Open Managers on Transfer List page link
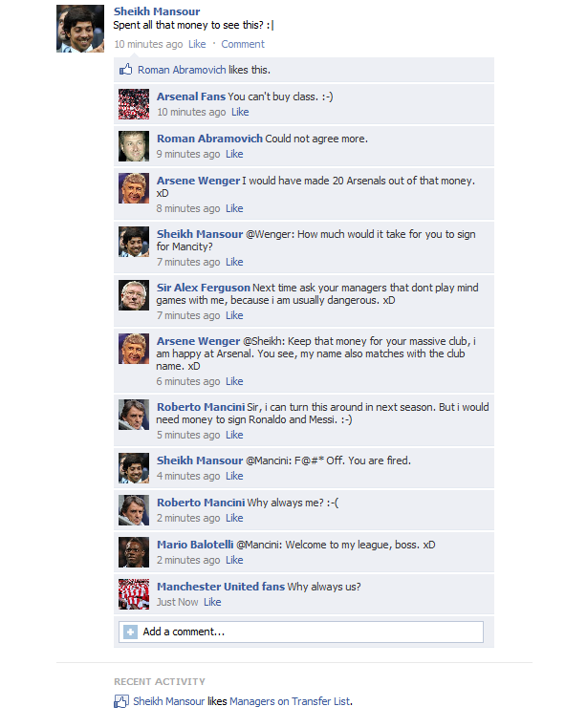Screen dimensions: 587x728 (x=290, y=701)
